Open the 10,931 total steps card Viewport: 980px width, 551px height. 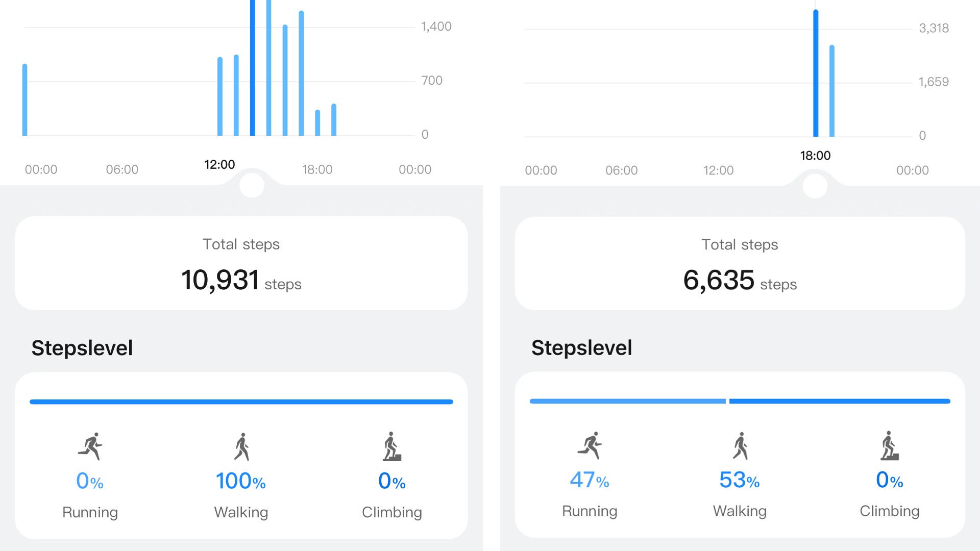coord(241,263)
